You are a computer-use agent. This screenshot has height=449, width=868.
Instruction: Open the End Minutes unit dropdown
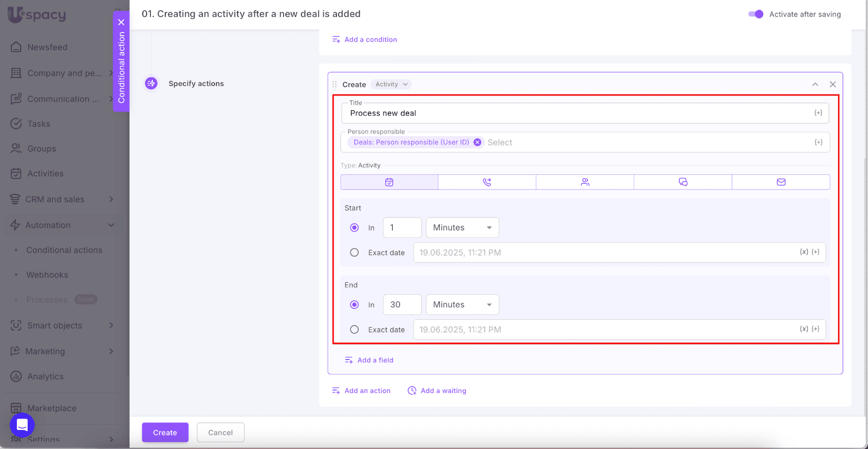462,305
